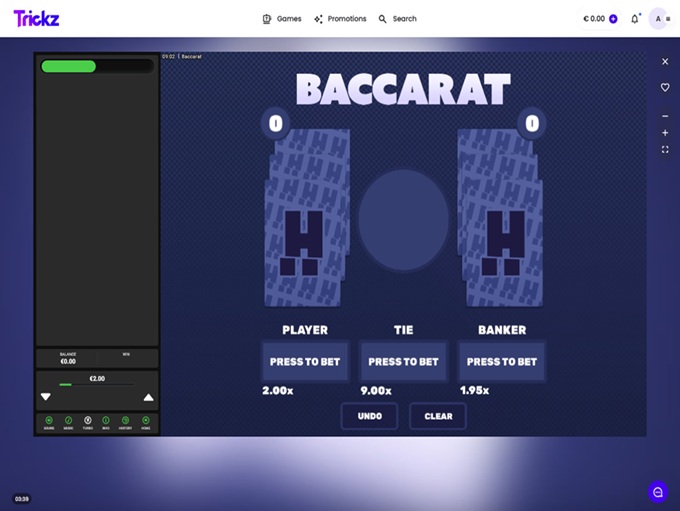Toggle the Sound option in game panel
Image resolution: width=680 pixels, height=511 pixels.
click(x=49, y=421)
